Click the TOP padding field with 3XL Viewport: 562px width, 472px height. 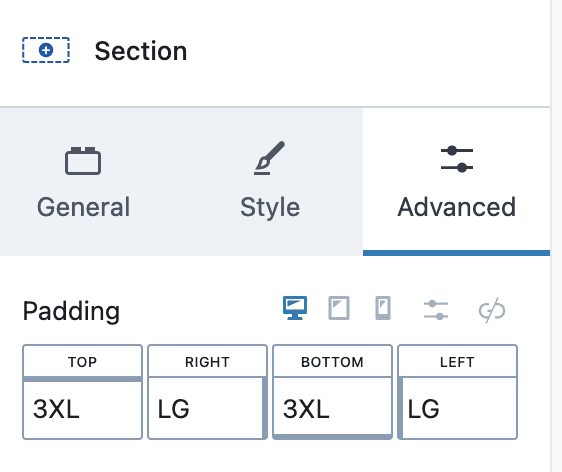(x=82, y=409)
